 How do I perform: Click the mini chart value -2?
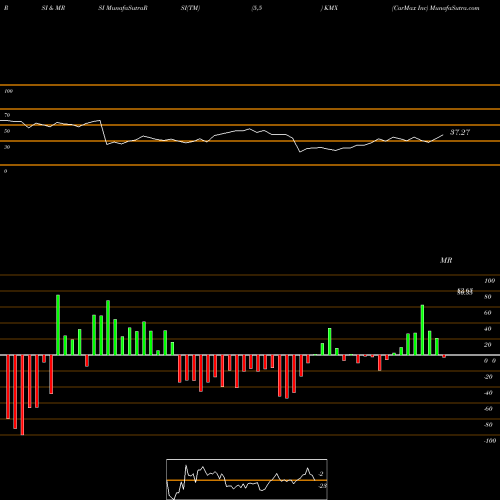point(321,474)
